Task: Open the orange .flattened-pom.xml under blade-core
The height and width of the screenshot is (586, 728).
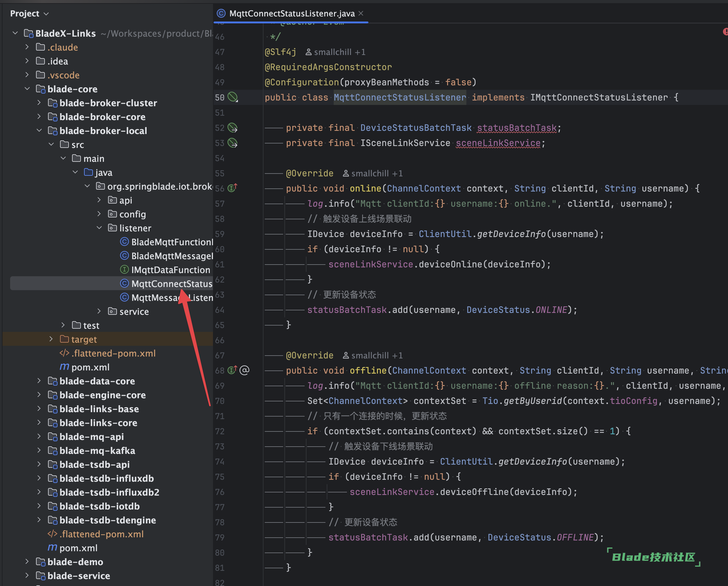Action: tap(101, 534)
